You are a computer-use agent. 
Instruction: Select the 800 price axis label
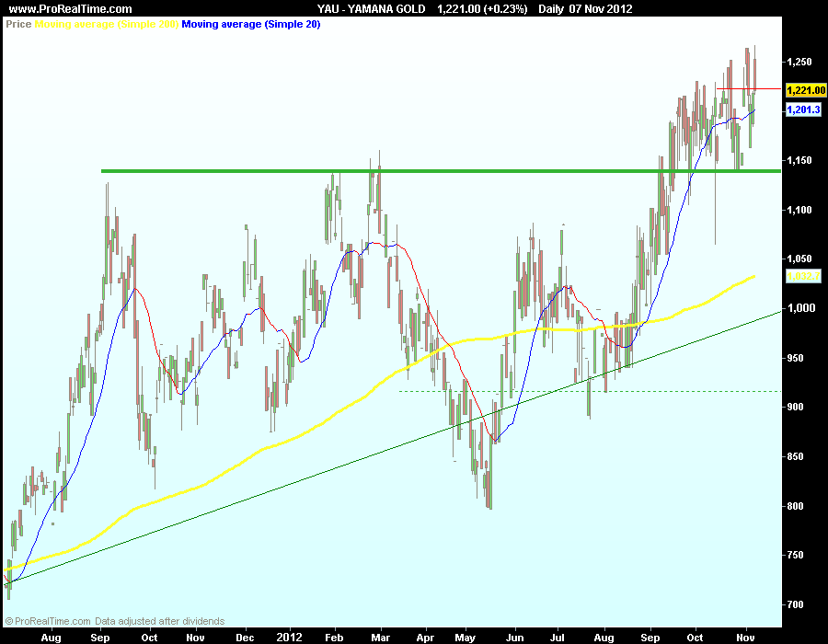point(795,506)
